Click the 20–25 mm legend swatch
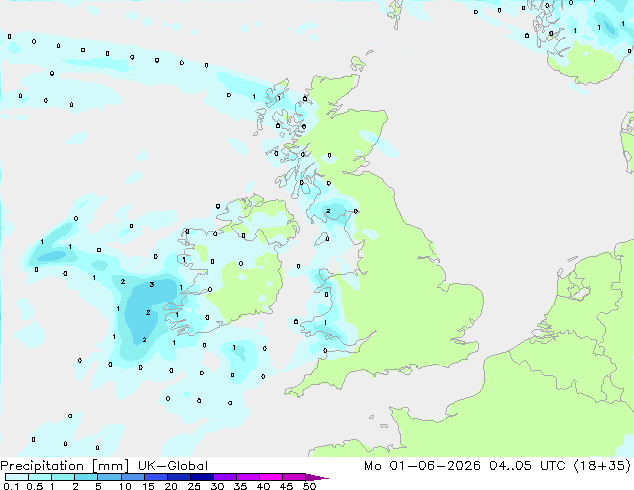634x490 pixels. tap(178, 477)
